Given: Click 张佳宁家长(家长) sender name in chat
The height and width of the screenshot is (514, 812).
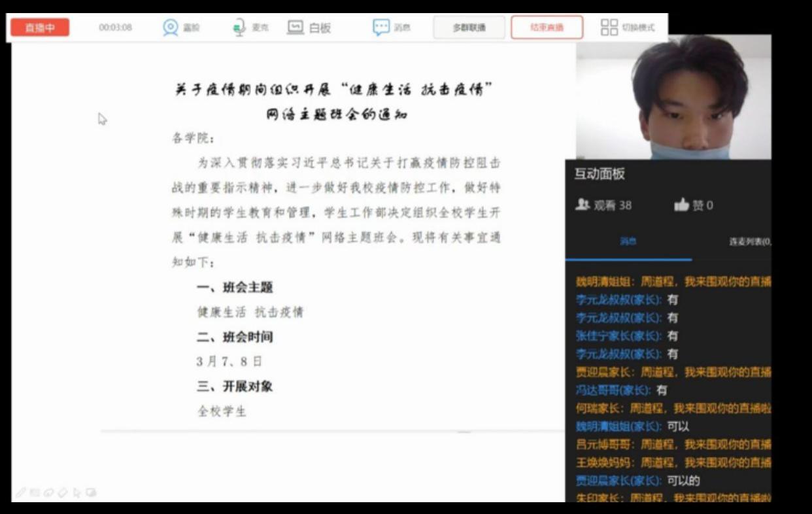Looking at the screenshot, I should tap(618, 335).
